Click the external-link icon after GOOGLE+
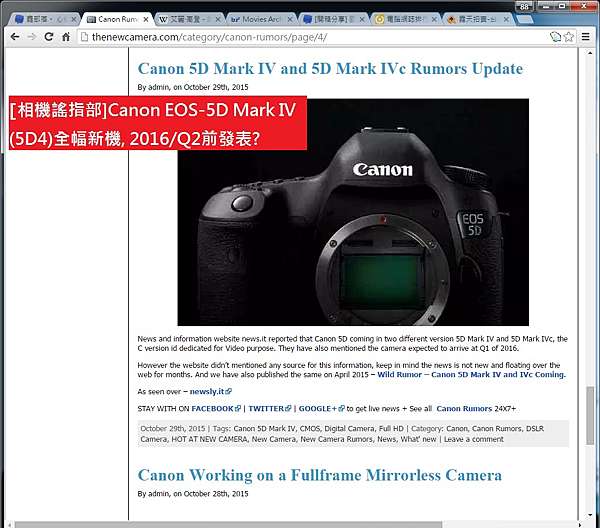This screenshot has width=600, height=528. [341, 409]
